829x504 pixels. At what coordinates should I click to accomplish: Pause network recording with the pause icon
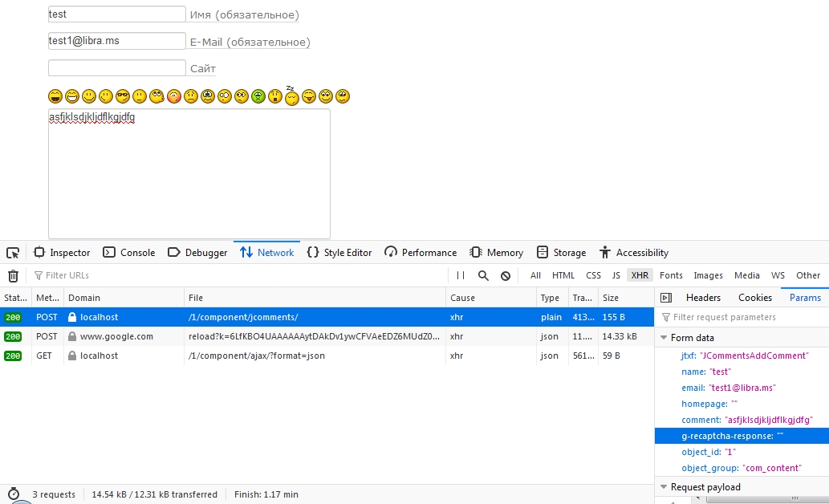[x=461, y=275]
